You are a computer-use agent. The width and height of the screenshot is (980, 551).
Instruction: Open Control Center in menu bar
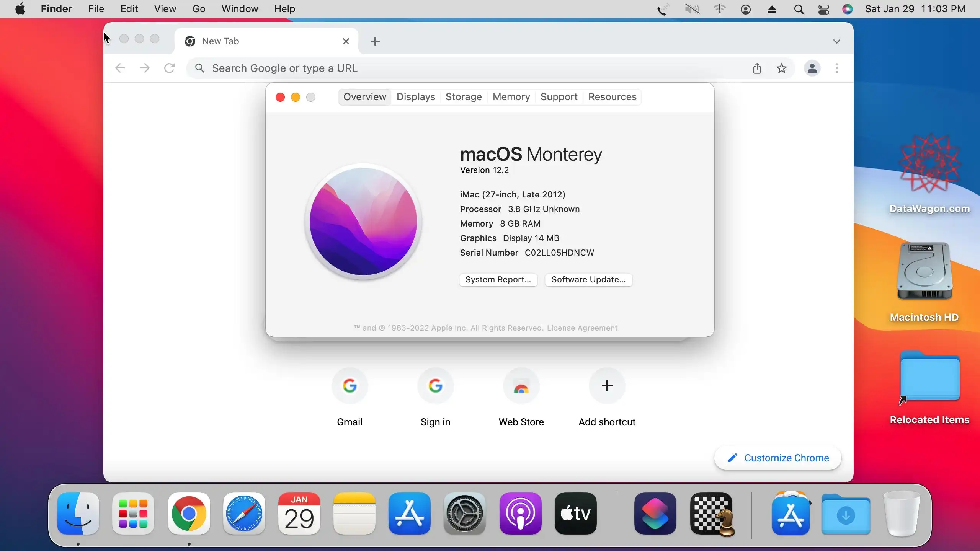(823, 9)
